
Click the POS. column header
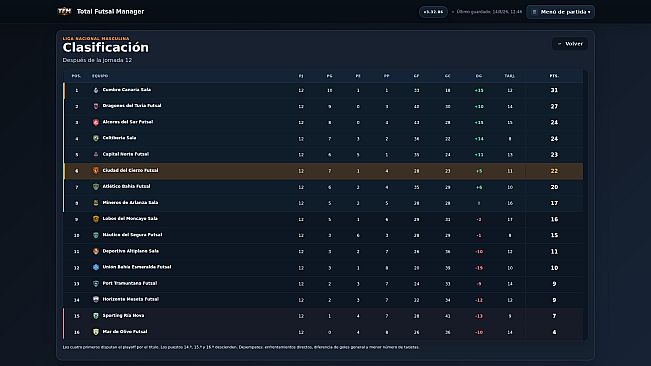(76, 76)
